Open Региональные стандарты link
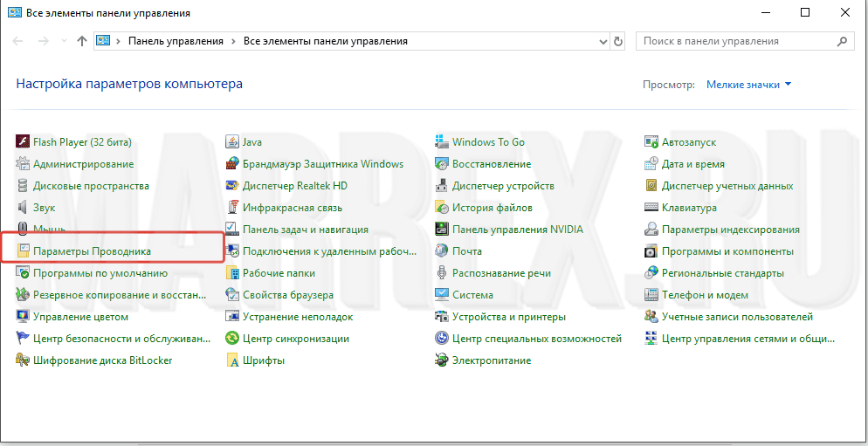868x446 pixels. [x=723, y=273]
